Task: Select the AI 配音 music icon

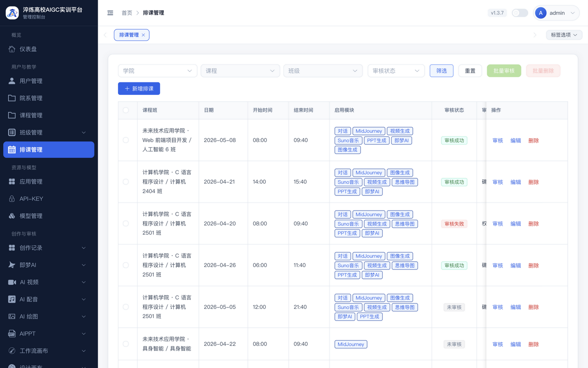Action: [12, 299]
